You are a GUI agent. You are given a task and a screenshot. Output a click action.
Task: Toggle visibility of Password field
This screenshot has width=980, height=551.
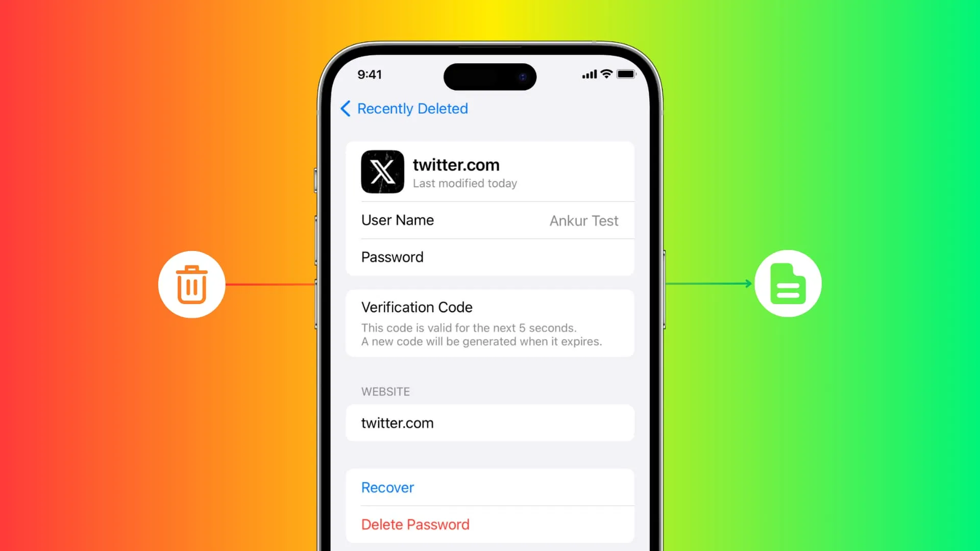[490, 257]
